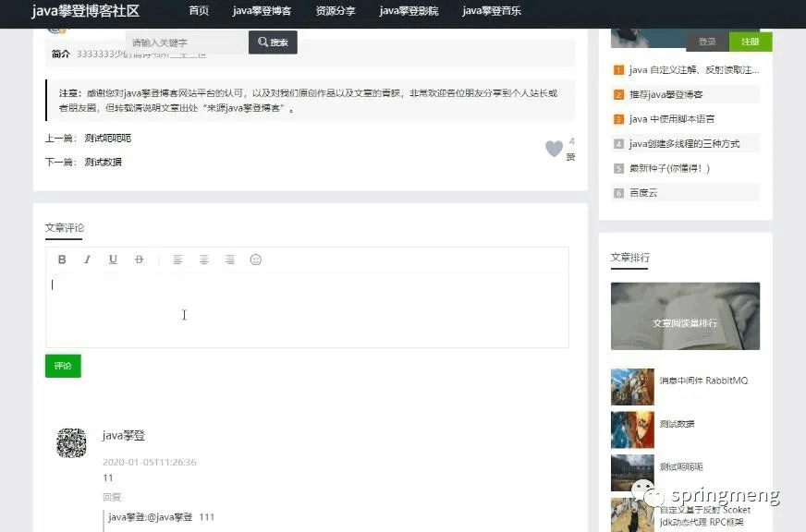
Task: Submit comment with green 评论 button
Action: point(63,366)
